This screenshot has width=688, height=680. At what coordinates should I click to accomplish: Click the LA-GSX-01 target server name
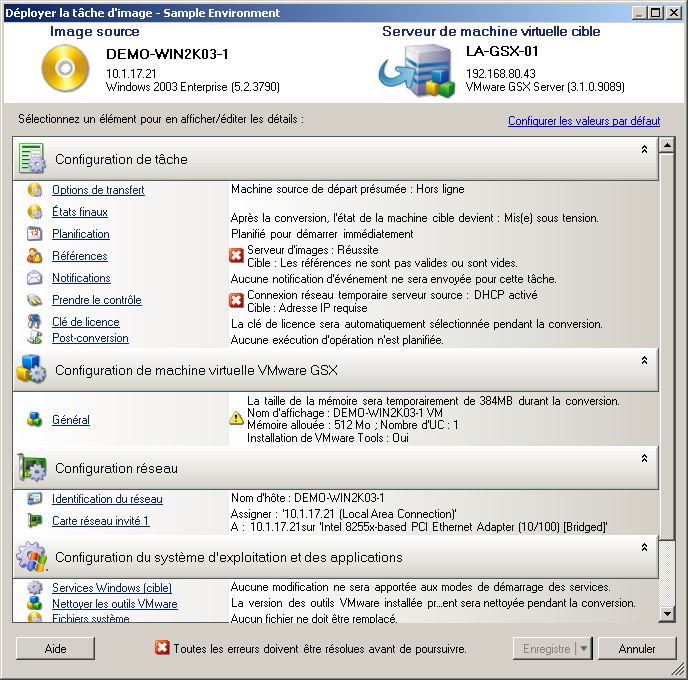pyautogui.click(x=502, y=51)
